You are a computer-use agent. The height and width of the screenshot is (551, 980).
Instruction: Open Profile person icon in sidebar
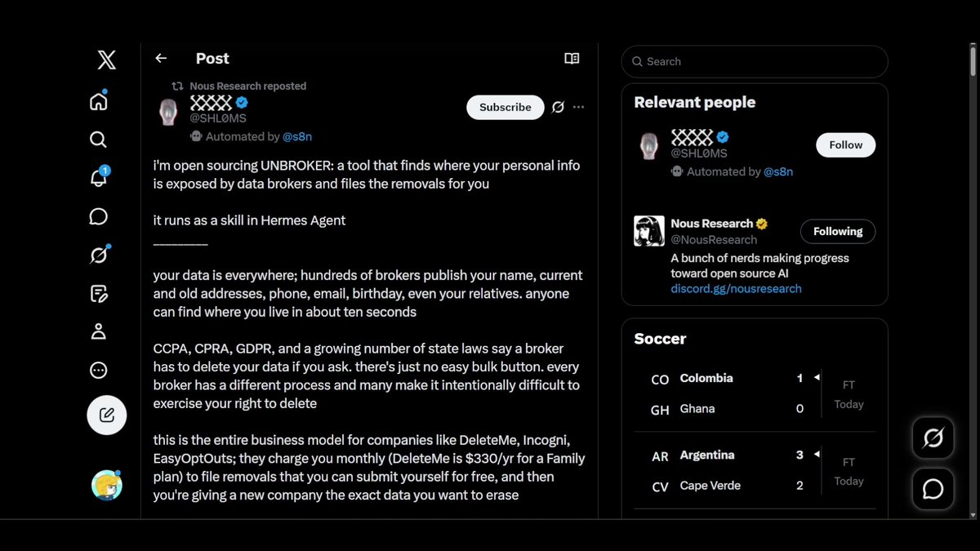coord(98,331)
